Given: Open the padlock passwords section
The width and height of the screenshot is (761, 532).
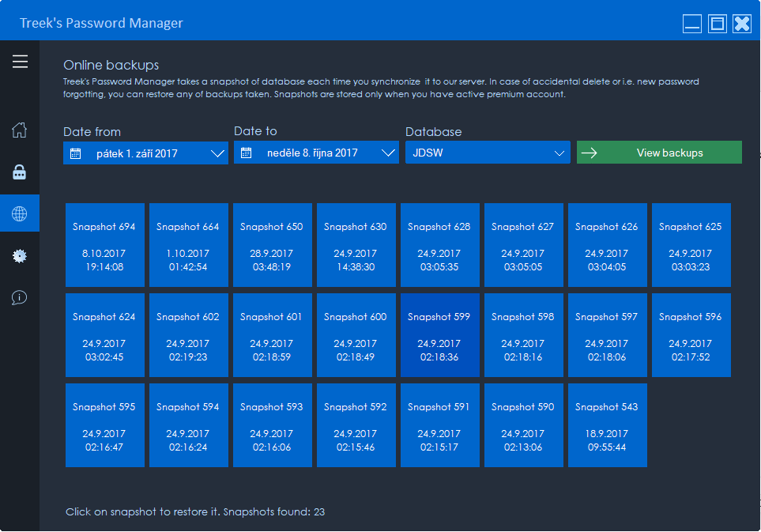Looking at the screenshot, I should [x=20, y=172].
